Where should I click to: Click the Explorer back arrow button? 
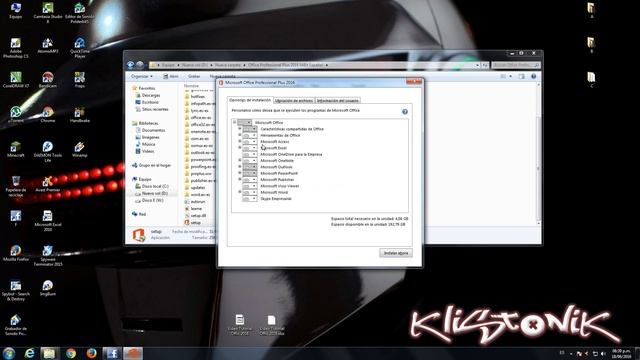click(x=131, y=64)
